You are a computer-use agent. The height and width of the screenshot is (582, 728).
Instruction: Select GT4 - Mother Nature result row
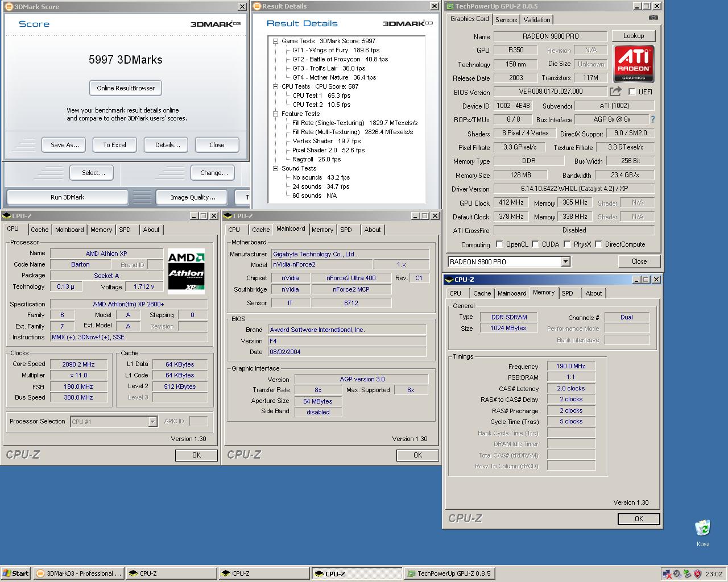pyautogui.click(x=334, y=77)
